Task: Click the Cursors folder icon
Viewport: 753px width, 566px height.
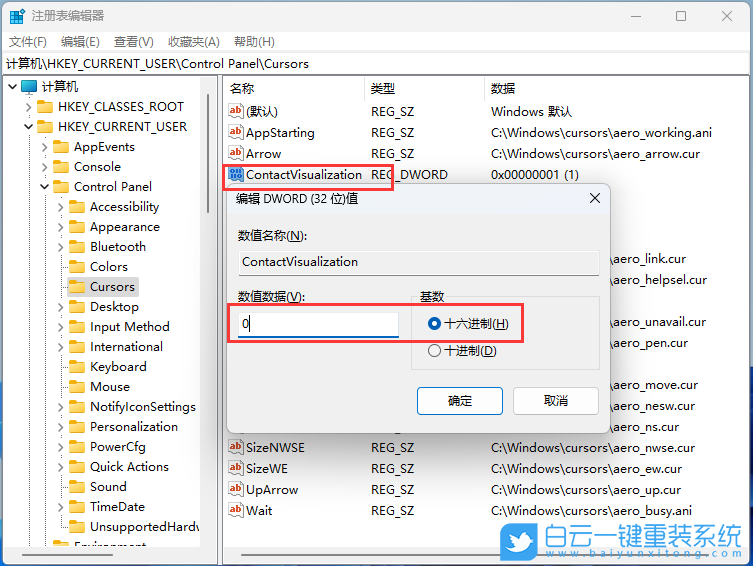Action: pyautogui.click(x=77, y=287)
